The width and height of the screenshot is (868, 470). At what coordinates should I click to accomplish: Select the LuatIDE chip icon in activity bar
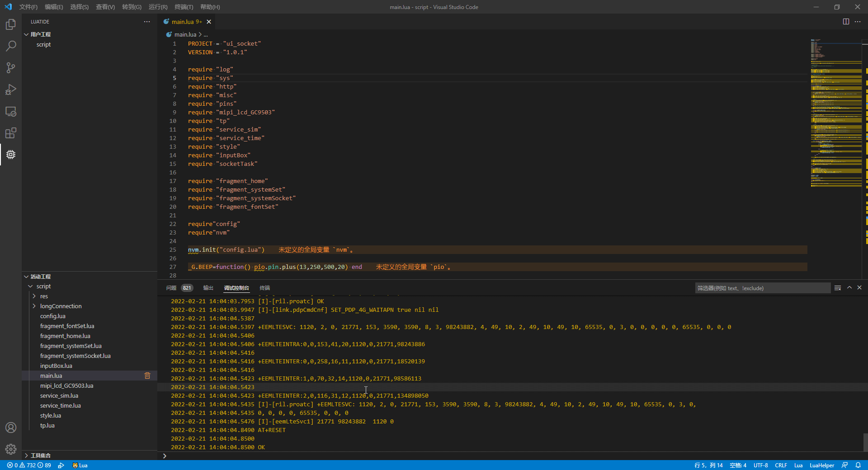[11, 155]
